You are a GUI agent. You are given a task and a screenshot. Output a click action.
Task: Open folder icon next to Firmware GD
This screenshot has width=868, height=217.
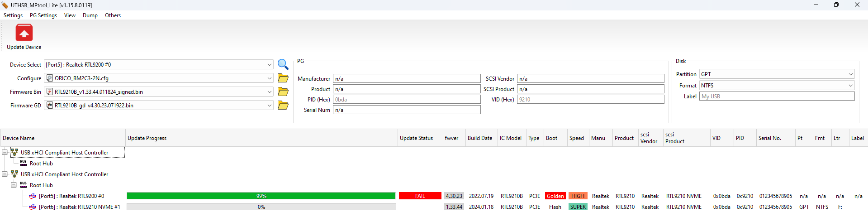[283, 105]
